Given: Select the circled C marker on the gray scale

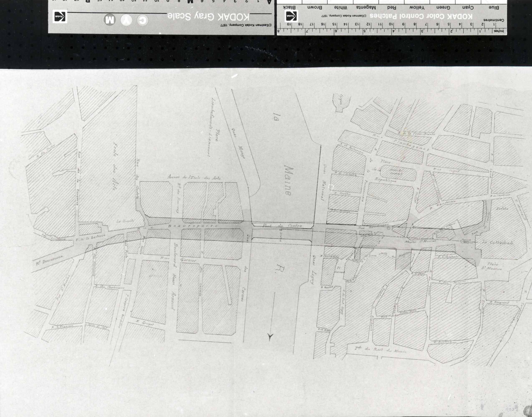Looking at the screenshot, I should pos(142,20).
